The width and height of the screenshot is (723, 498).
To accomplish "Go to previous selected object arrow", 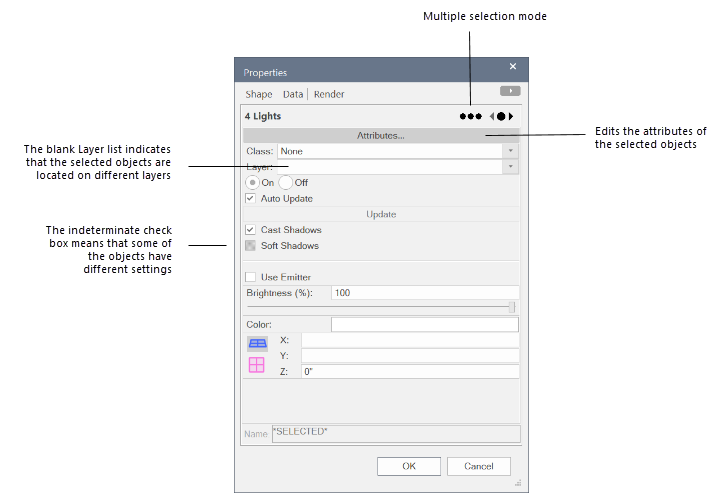I will point(491,116).
